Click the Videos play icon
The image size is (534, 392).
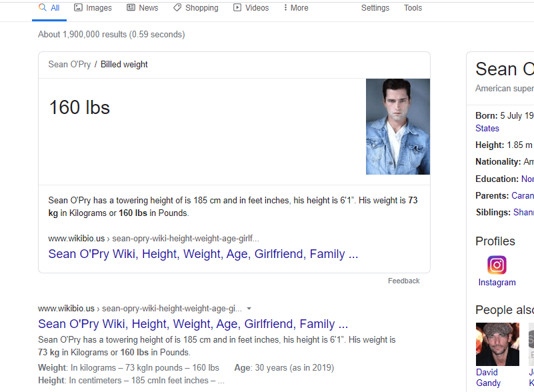click(x=237, y=7)
